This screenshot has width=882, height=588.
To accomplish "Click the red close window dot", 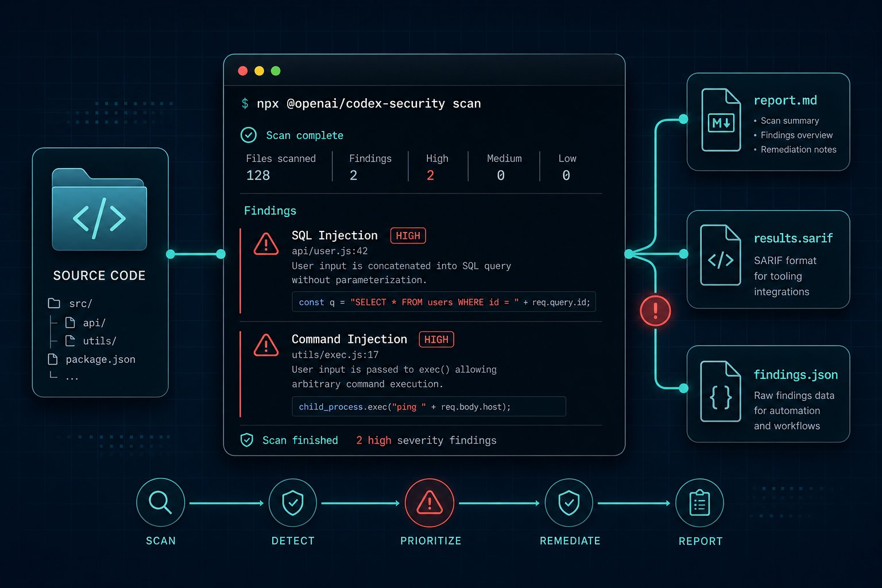I will 243,71.
